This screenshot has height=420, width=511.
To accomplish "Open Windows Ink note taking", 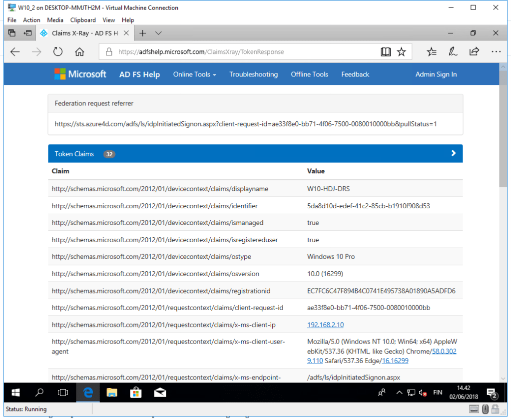I will [453, 51].
